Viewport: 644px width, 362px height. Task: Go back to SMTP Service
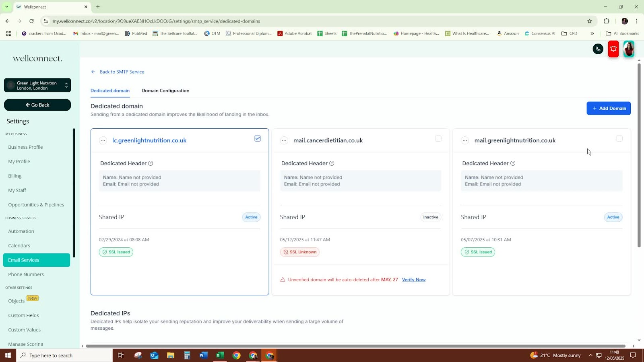click(x=118, y=72)
